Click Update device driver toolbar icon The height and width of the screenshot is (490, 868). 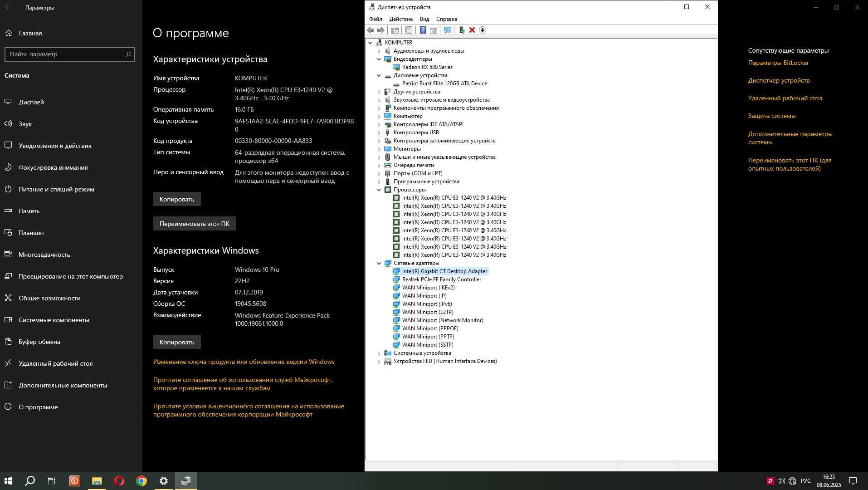[462, 30]
